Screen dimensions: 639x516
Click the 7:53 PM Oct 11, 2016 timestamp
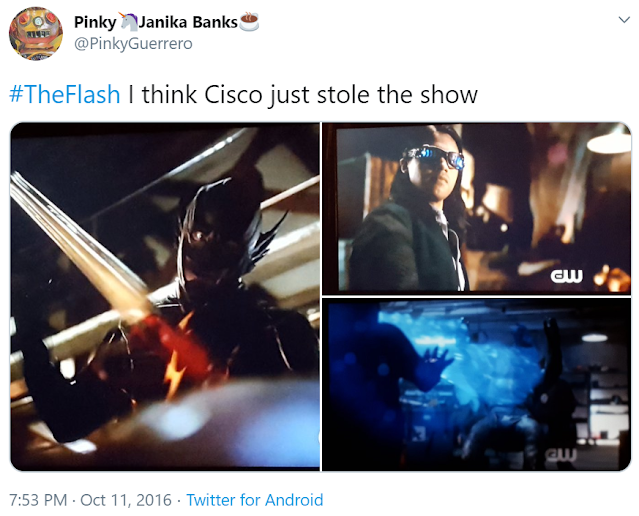click(90, 500)
